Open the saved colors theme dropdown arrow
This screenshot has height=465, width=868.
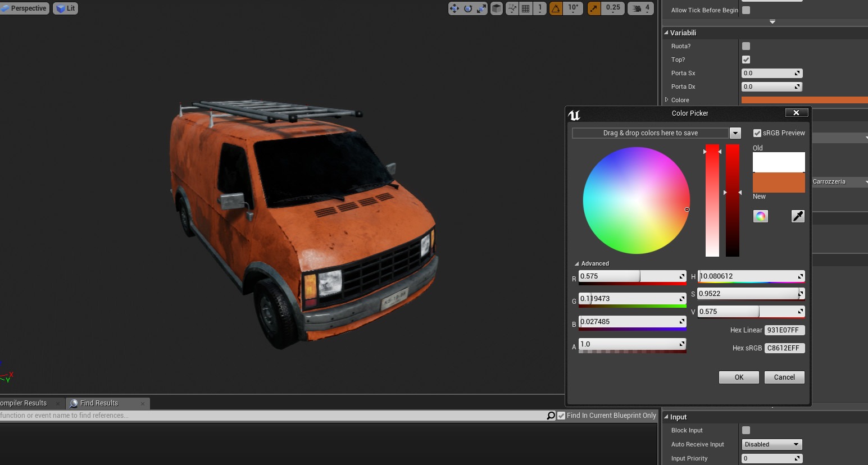[x=735, y=133]
